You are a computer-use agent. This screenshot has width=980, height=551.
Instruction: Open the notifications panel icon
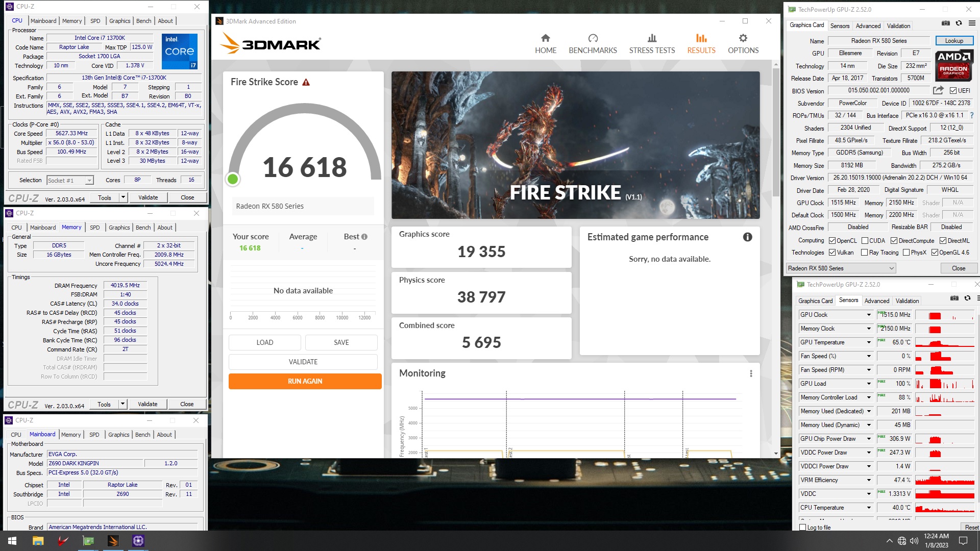963,541
